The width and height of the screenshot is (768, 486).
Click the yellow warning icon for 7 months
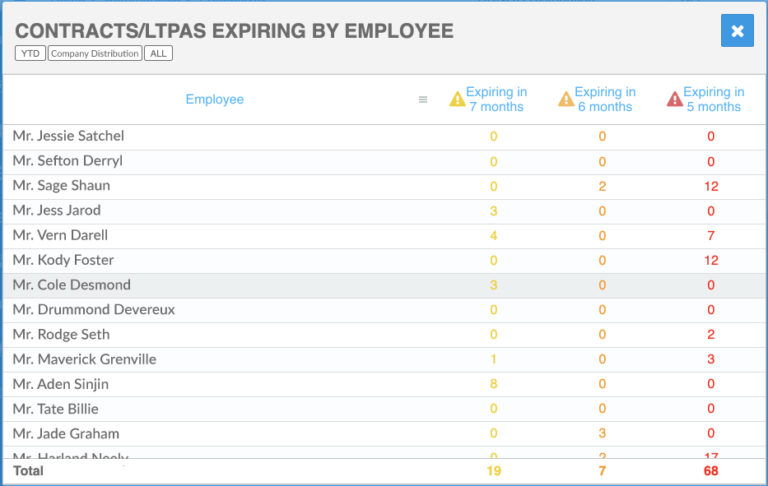click(457, 99)
